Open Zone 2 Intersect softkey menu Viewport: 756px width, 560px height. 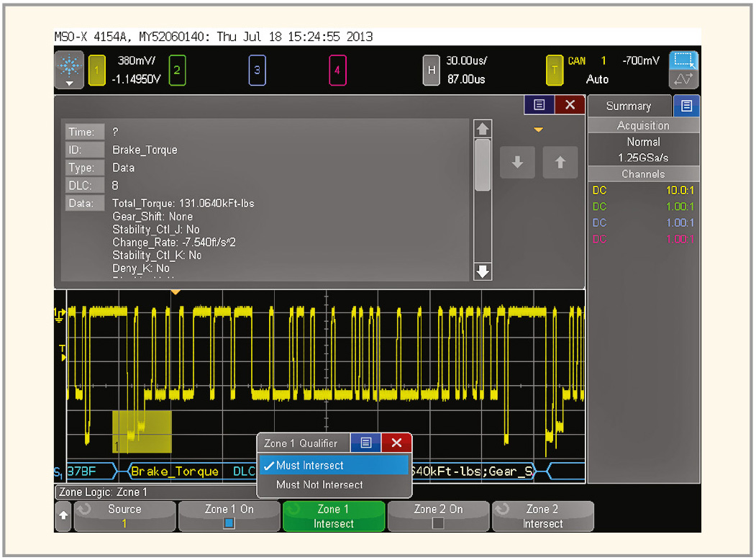(x=543, y=516)
